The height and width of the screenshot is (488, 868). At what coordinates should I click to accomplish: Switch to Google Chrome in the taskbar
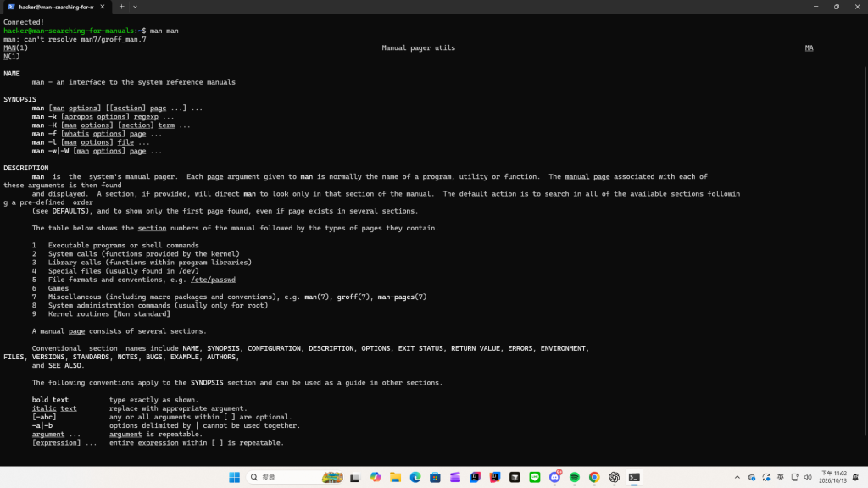pyautogui.click(x=594, y=478)
